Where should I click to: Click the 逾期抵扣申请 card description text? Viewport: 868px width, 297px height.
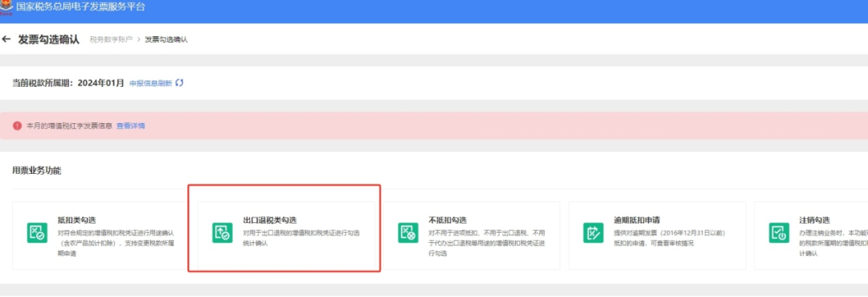669,238
